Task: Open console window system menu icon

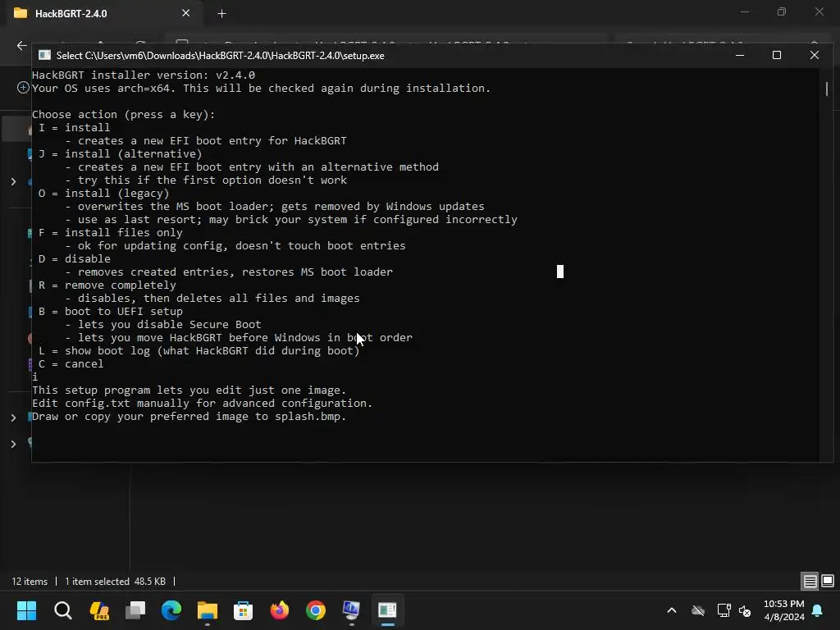Action: point(44,55)
